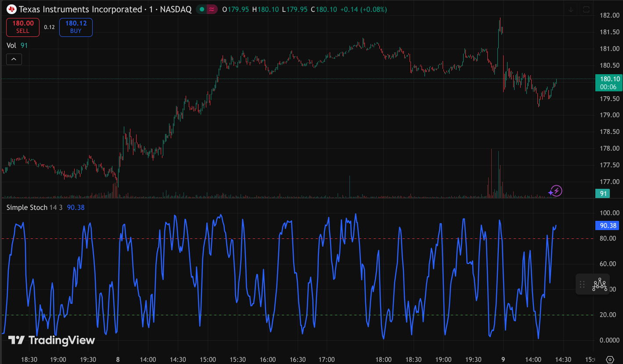Click the 100.00 stochastic axis label
The width and height of the screenshot is (623, 364).
point(609,213)
